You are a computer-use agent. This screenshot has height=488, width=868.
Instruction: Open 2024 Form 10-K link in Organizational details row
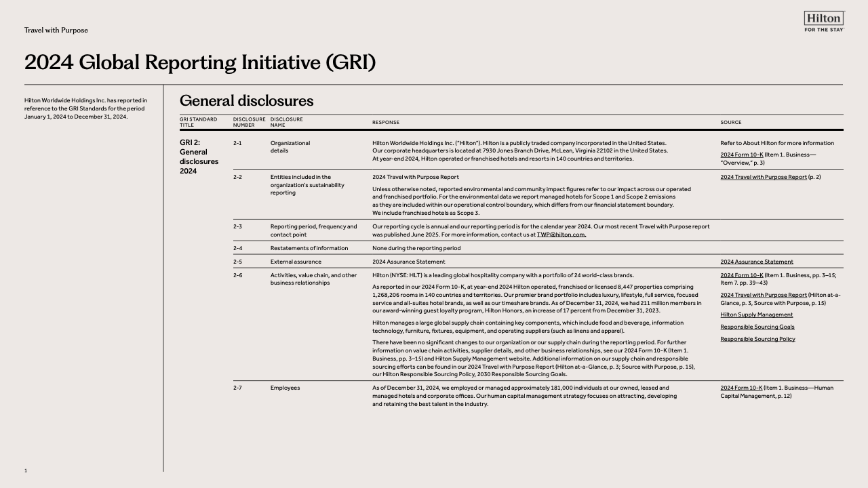click(741, 155)
